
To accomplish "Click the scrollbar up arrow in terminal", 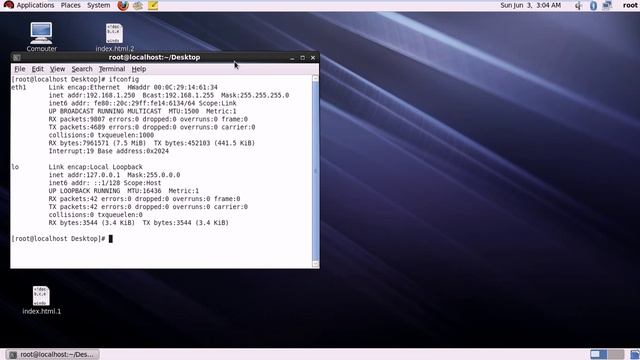I will [316, 78].
